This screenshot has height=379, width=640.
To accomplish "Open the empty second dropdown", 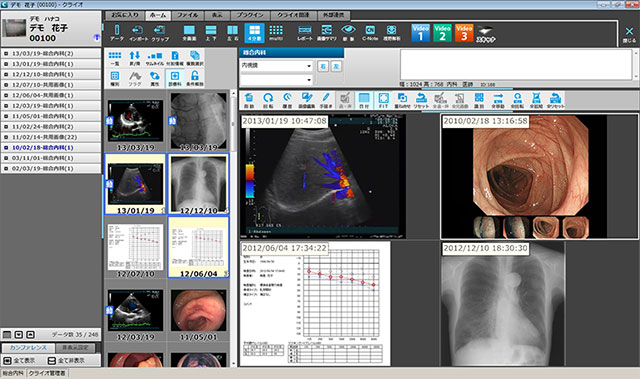I will (276, 80).
